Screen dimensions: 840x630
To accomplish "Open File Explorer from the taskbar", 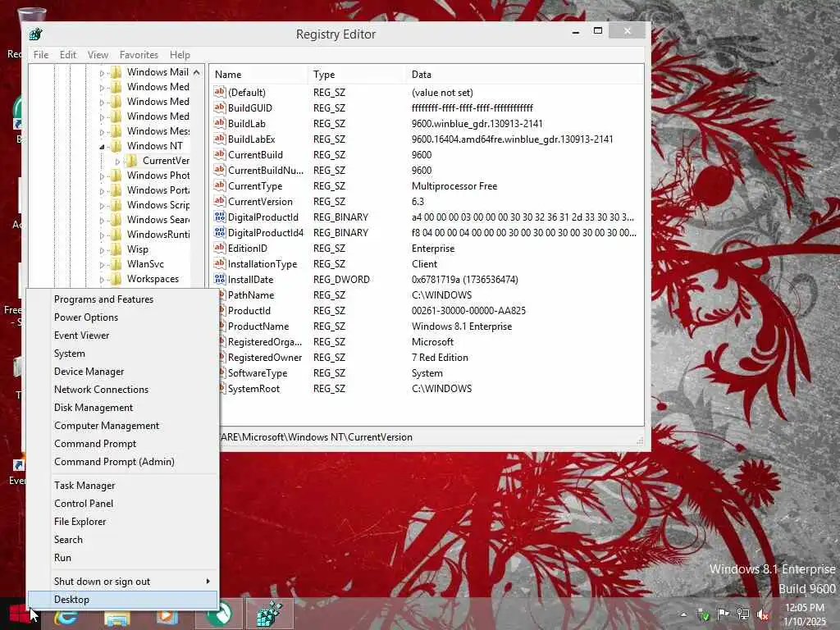I will click(117, 617).
